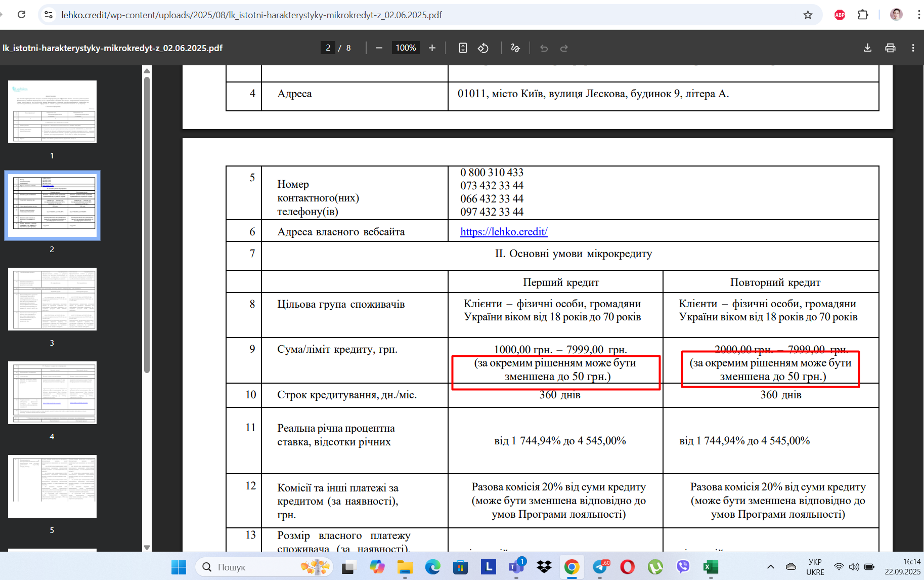Open the AdBlock Plus extension
The height and width of the screenshot is (580, 924).
pos(840,15)
